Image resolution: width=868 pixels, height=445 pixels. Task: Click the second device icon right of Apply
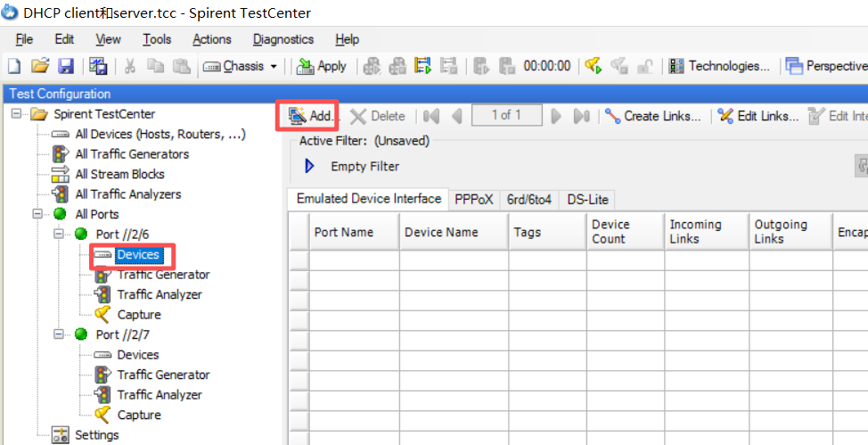pyautogui.click(x=397, y=67)
